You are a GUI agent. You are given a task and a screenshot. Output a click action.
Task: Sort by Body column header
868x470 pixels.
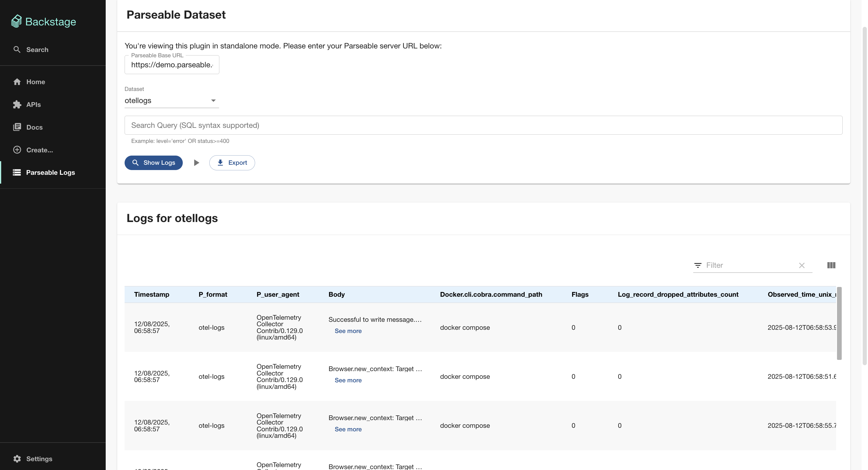(x=337, y=294)
